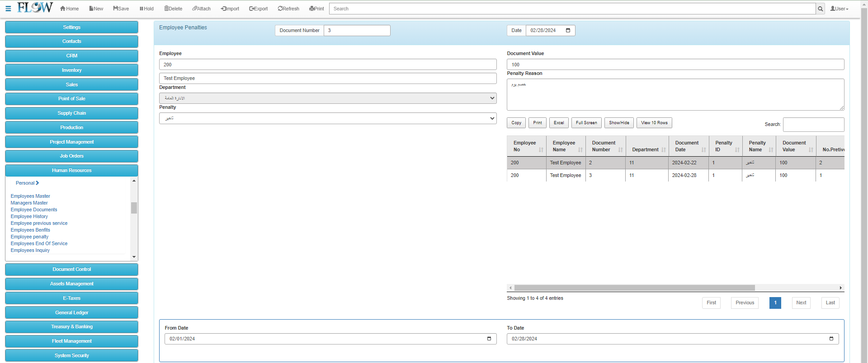This screenshot has height=363, width=868.
Task: Click the hamburger menu icon
Action: point(8,9)
